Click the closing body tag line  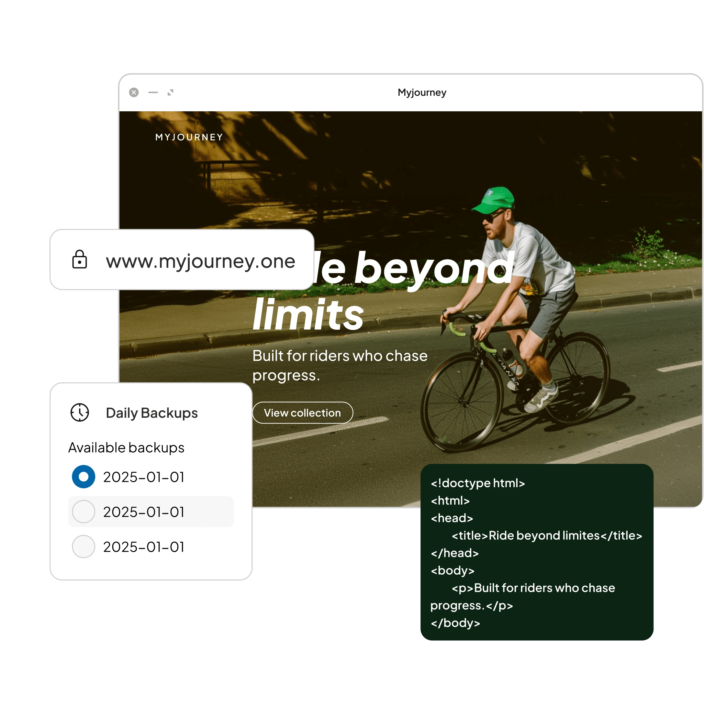455,623
